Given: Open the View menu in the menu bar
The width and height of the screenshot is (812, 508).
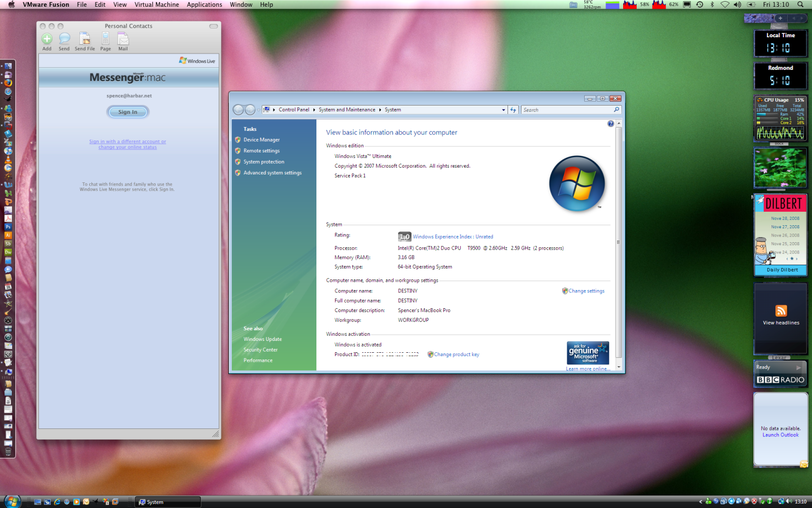Looking at the screenshot, I should click(120, 5).
